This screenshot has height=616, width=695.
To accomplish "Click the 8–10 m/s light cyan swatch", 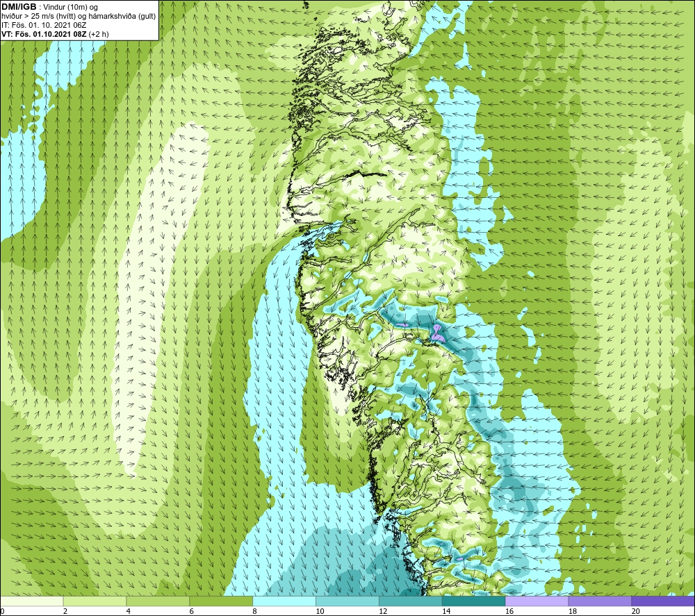I will click(284, 601).
